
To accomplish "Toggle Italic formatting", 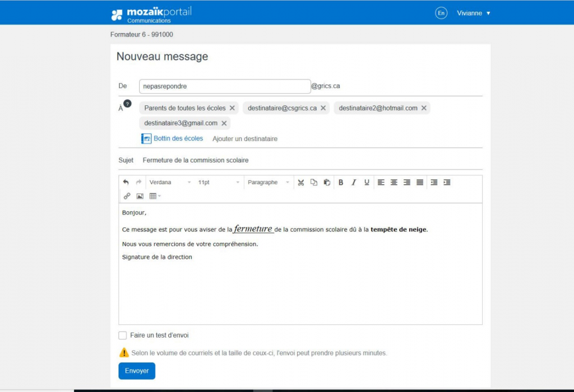I will [354, 182].
